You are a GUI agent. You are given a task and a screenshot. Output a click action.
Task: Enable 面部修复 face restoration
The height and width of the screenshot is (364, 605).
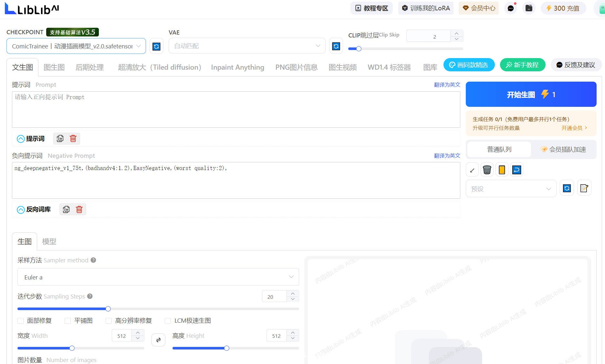pos(21,321)
